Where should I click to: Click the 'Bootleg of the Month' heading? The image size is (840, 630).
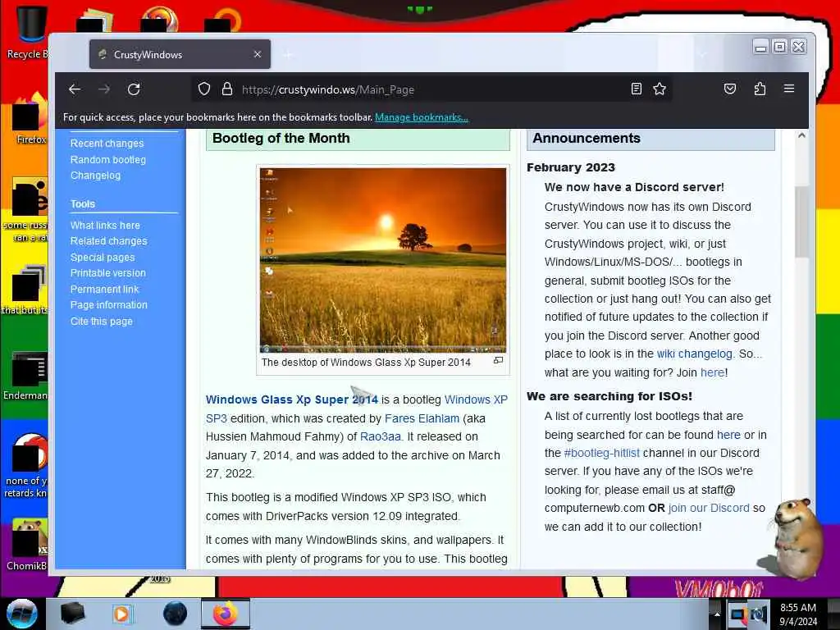click(281, 138)
